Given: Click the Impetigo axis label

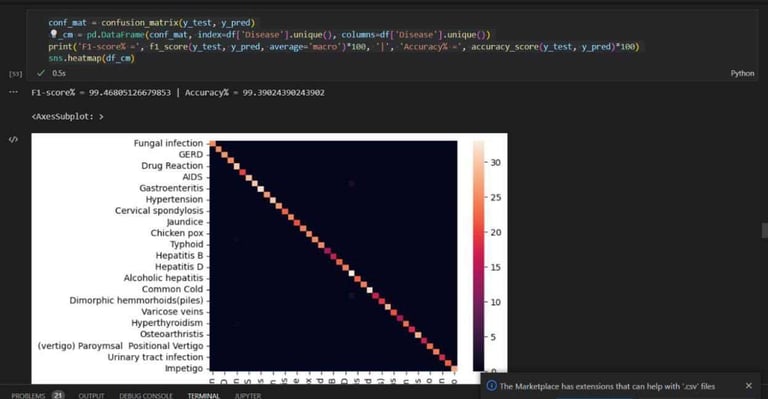Looking at the screenshot, I should (184, 368).
